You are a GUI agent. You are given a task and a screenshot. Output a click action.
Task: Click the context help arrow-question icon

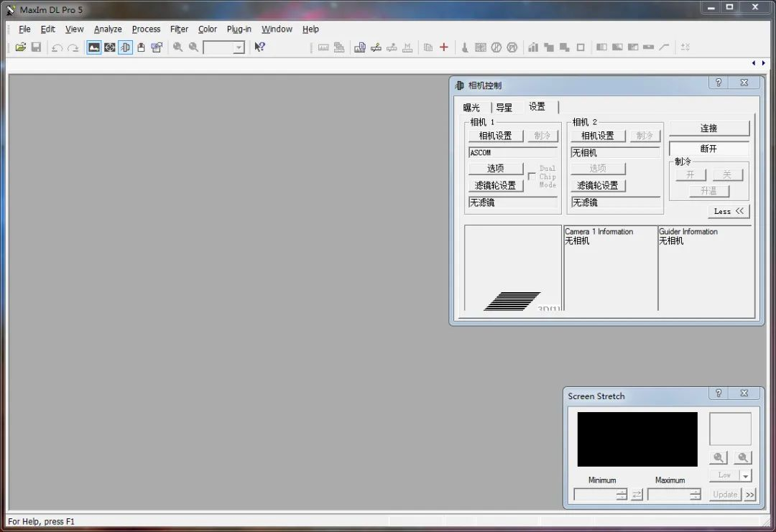pyautogui.click(x=259, y=47)
